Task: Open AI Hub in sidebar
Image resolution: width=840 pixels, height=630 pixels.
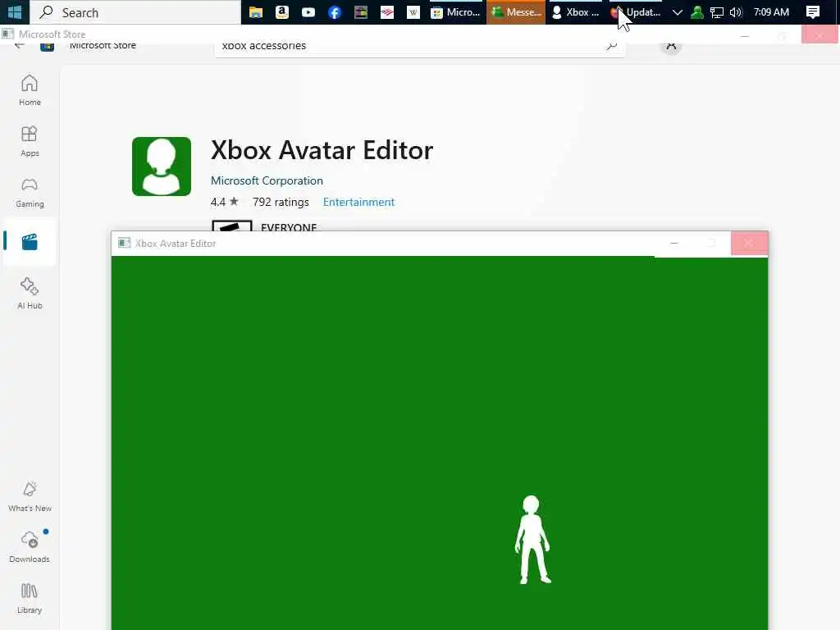Action: click(x=30, y=293)
